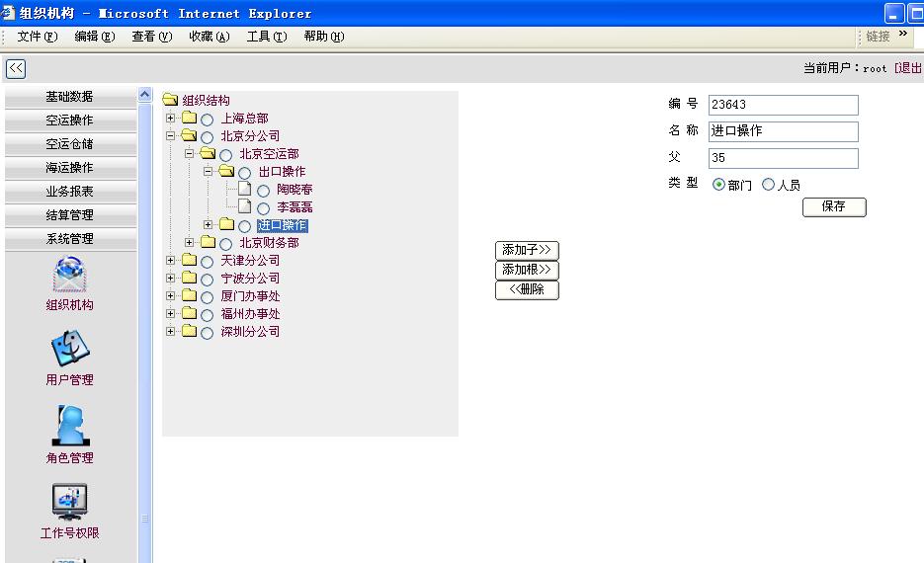Image resolution: width=924 pixels, height=563 pixels.
Task: Open the 系统管理 sidebar section
Action: coord(70,238)
